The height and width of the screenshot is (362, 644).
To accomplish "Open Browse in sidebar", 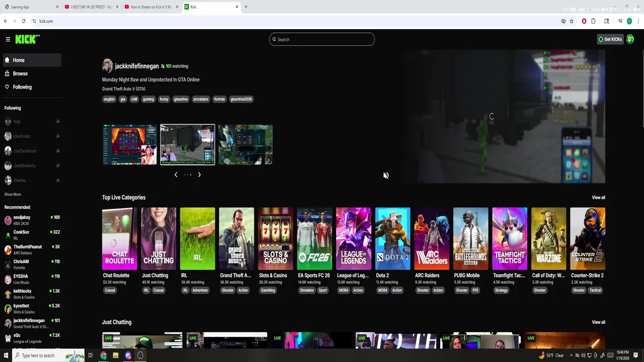I will click(32, 73).
